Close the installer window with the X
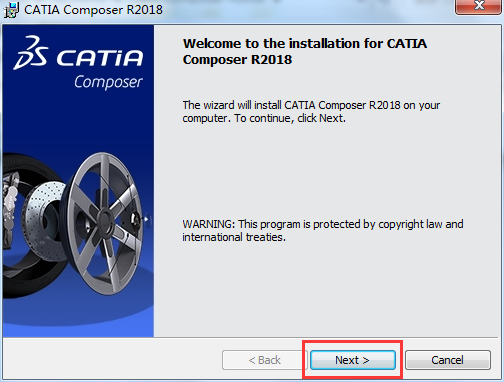The image size is (504, 382). (479, 6)
